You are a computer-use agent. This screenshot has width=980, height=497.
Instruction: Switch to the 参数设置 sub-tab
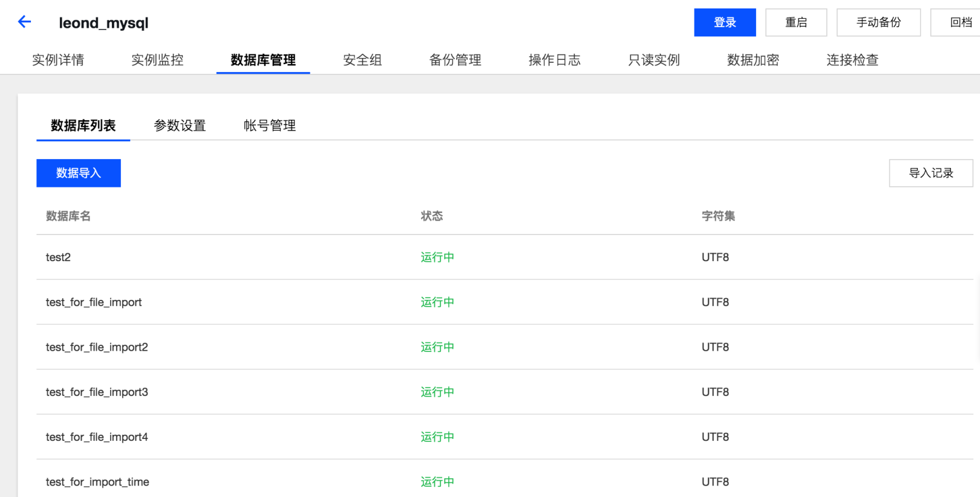(x=180, y=125)
